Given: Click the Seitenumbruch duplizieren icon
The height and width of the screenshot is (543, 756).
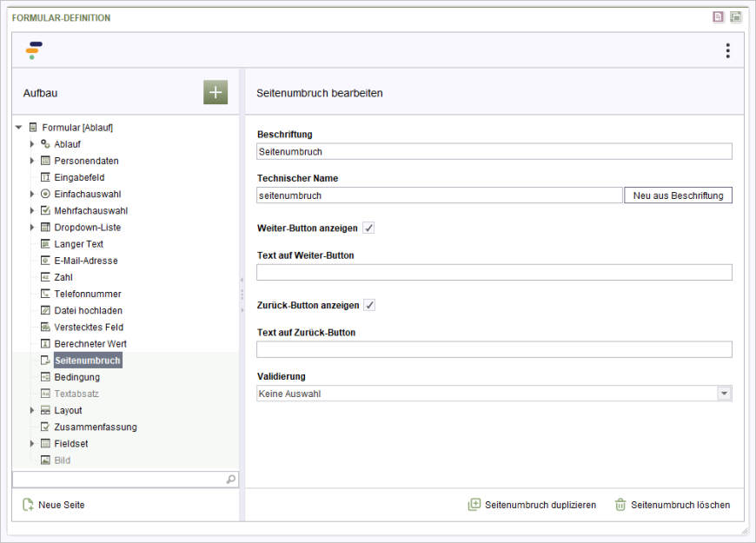Looking at the screenshot, I should (474, 505).
